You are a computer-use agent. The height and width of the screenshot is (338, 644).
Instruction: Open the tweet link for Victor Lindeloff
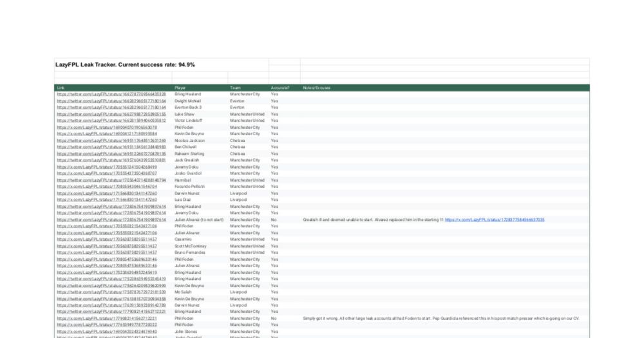(111, 121)
